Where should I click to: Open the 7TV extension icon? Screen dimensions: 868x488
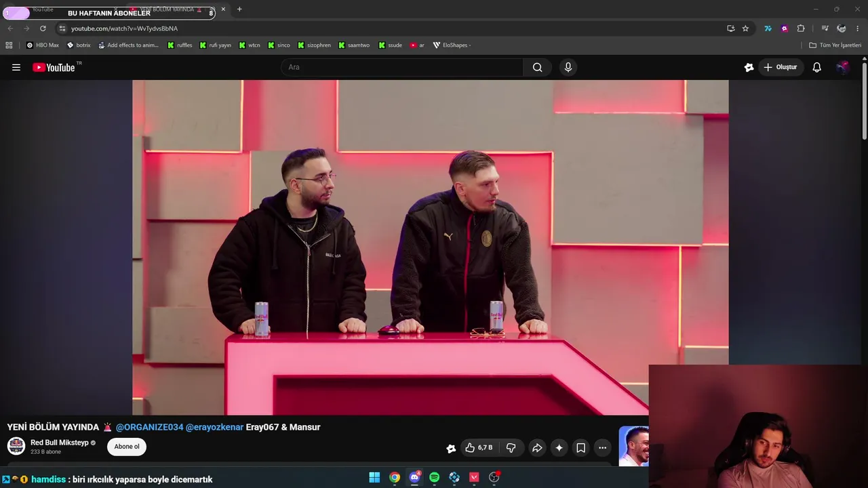pos(768,28)
